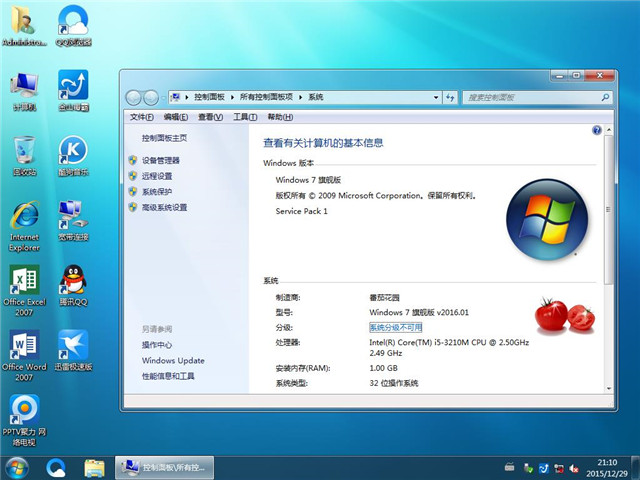Open the 工具(T) menu
Viewport: 640px width, 480px height.
245,117
